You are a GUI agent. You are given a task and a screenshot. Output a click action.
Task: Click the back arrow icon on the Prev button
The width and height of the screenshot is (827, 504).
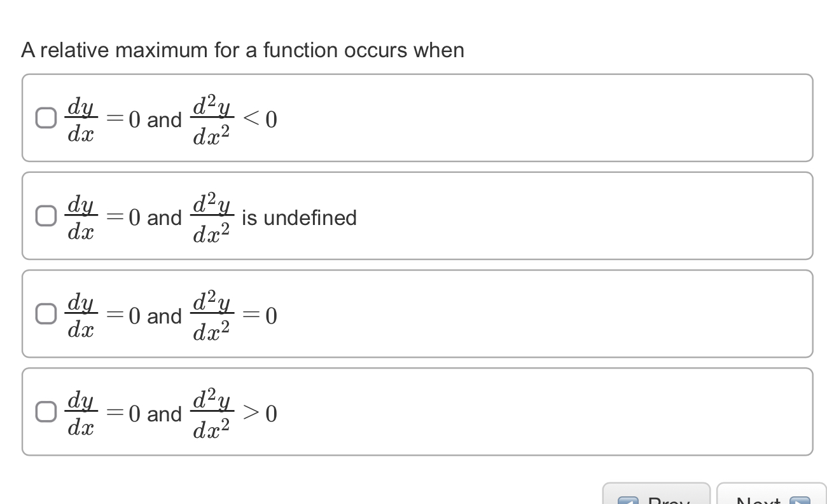(x=630, y=500)
